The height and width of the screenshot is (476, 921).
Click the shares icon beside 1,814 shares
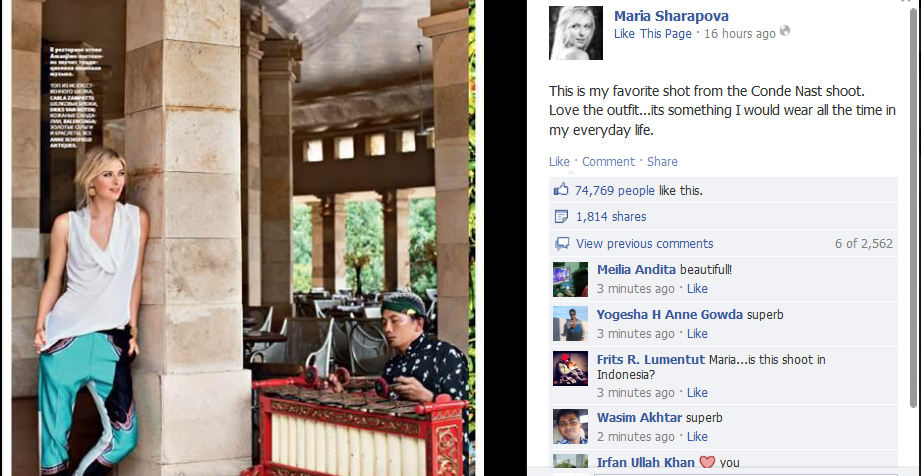click(562, 217)
